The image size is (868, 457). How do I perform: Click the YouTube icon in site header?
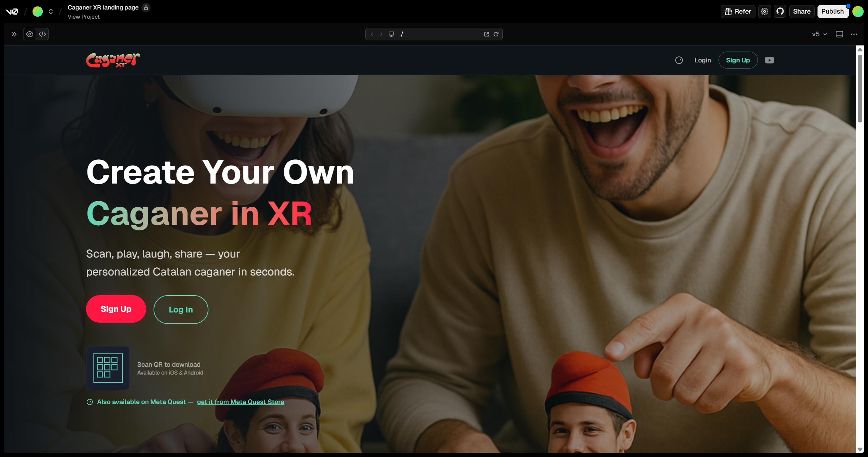769,60
